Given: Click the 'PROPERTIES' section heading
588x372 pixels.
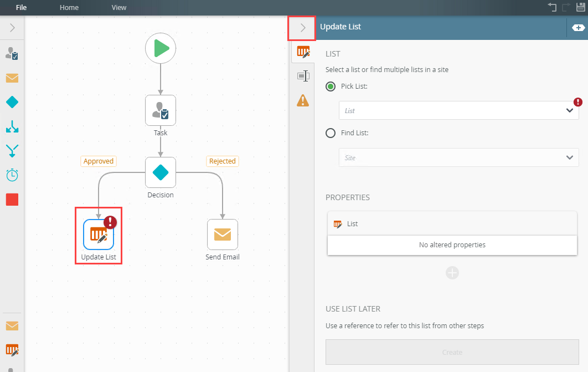Looking at the screenshot, I should [348, 197].
